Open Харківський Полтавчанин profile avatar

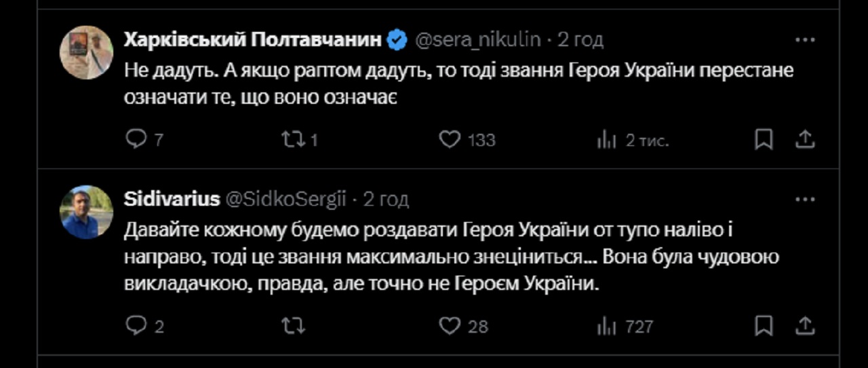(x=86, y=53)
